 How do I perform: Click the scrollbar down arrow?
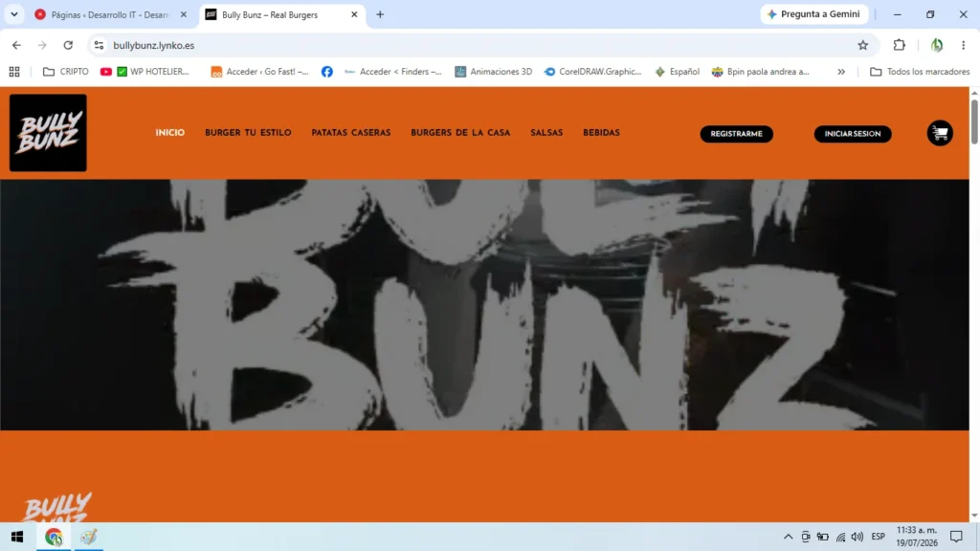click(x=973, y=516)
